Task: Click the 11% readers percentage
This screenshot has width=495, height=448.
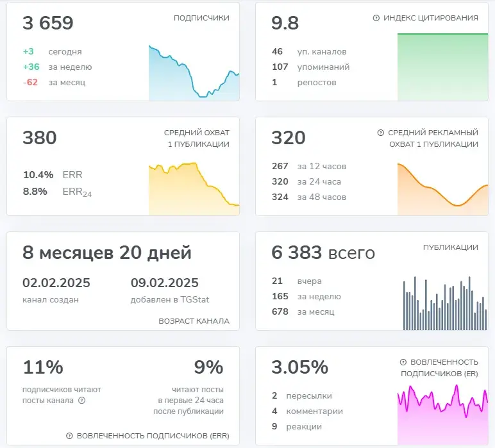Action: tap(43, 367)
